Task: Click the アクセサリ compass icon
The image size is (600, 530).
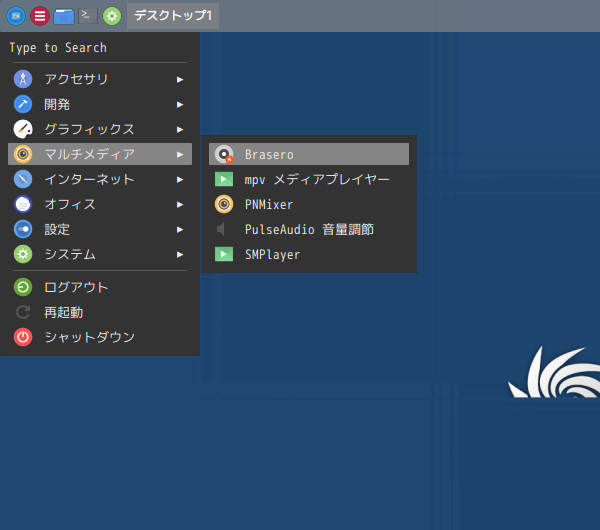Action: [x=23, y=79]
